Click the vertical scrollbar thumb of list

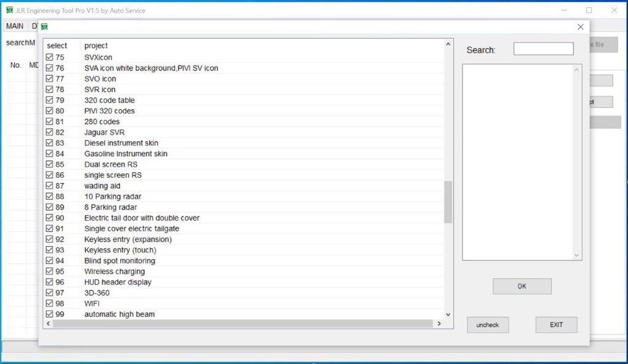448,202
